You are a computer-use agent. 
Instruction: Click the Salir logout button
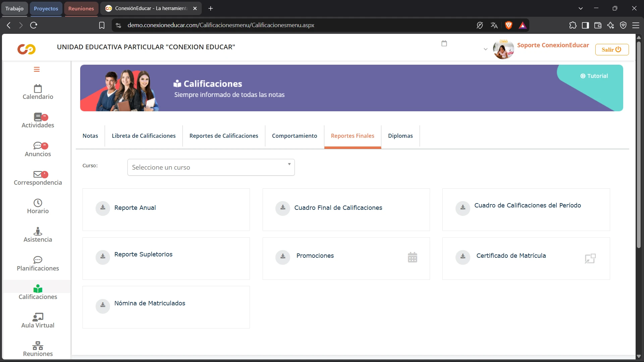(x=612, y=50)
